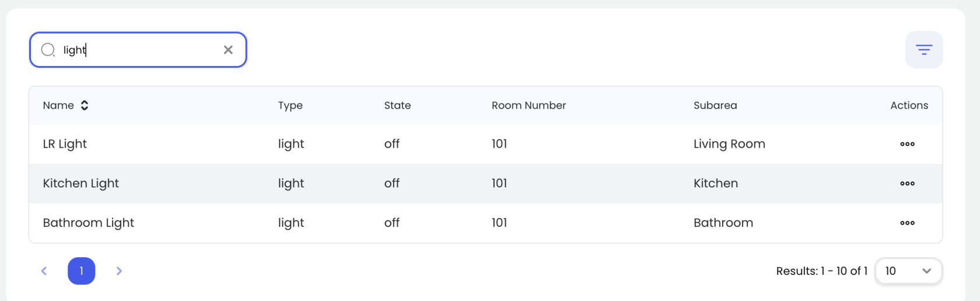The height and width of the screenshot is (301, 980).
Task: Click the Type column header
Action: coord(290,106)
